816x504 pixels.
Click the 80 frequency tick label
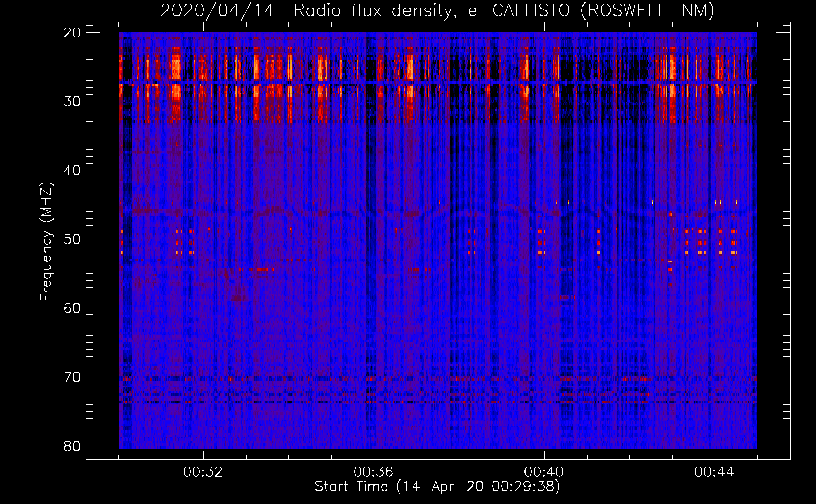(73, 446)
